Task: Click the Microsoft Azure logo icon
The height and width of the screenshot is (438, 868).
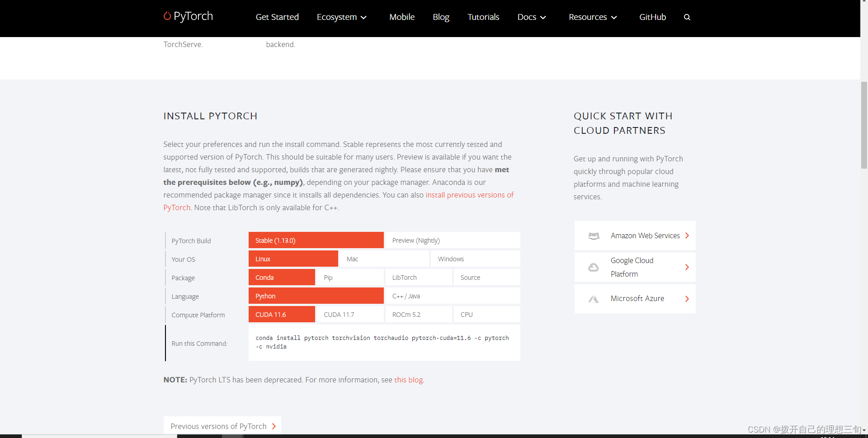Action: (594, 299)
